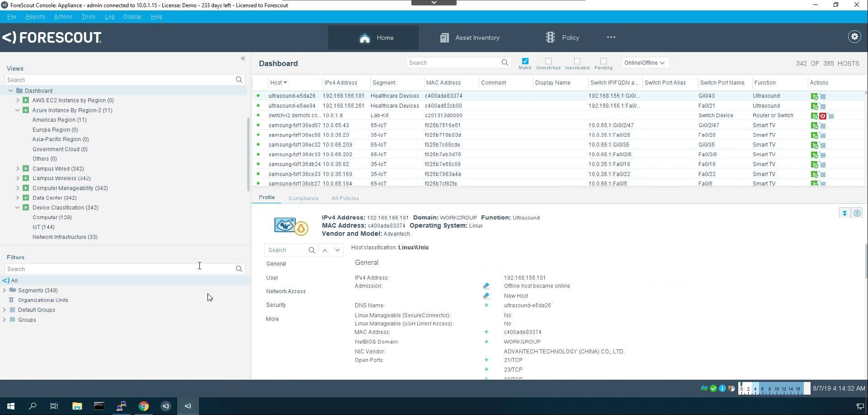Open the Policy tab

coord(562,38)
